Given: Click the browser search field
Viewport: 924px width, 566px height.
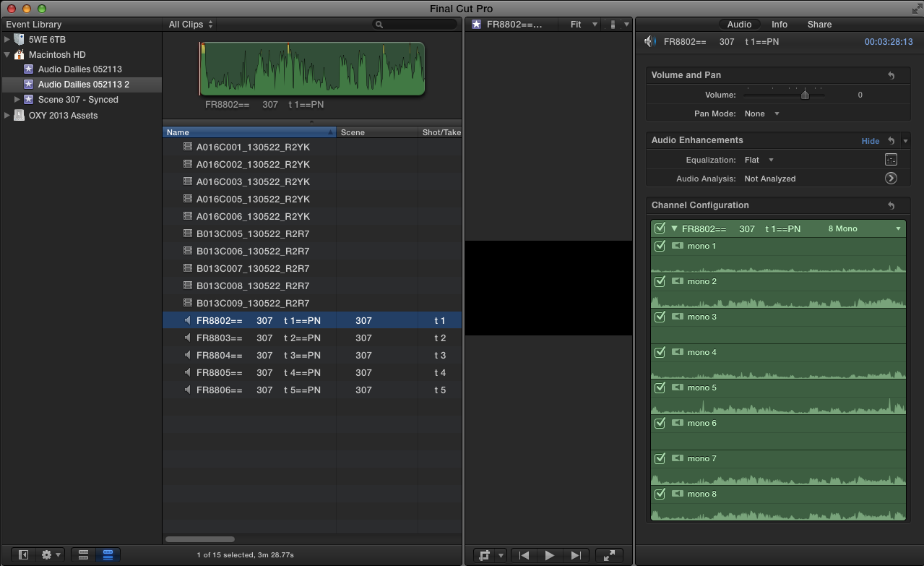Looking at the screenshot, I should (x=415, y=25).
